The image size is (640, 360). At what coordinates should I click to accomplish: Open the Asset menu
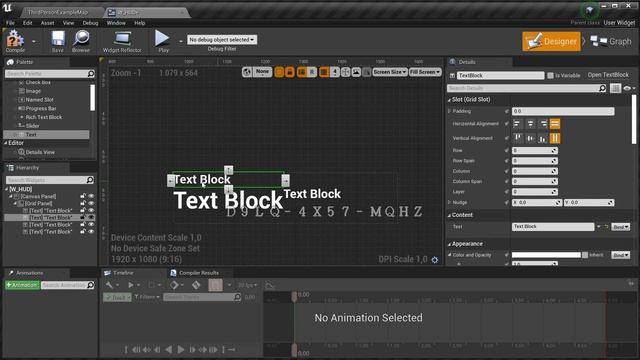47,23
